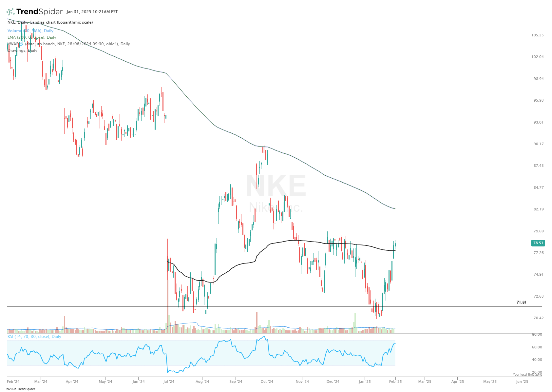The image size is (552, 392).
Task: Click the Feb '24 date axis label
Action: (x=13, y=382)
